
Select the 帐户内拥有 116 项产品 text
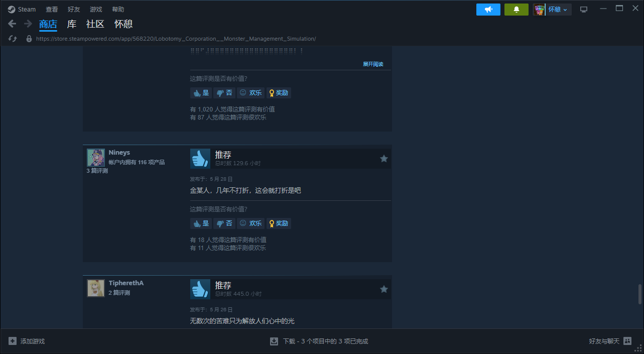[x=137, y=162]
